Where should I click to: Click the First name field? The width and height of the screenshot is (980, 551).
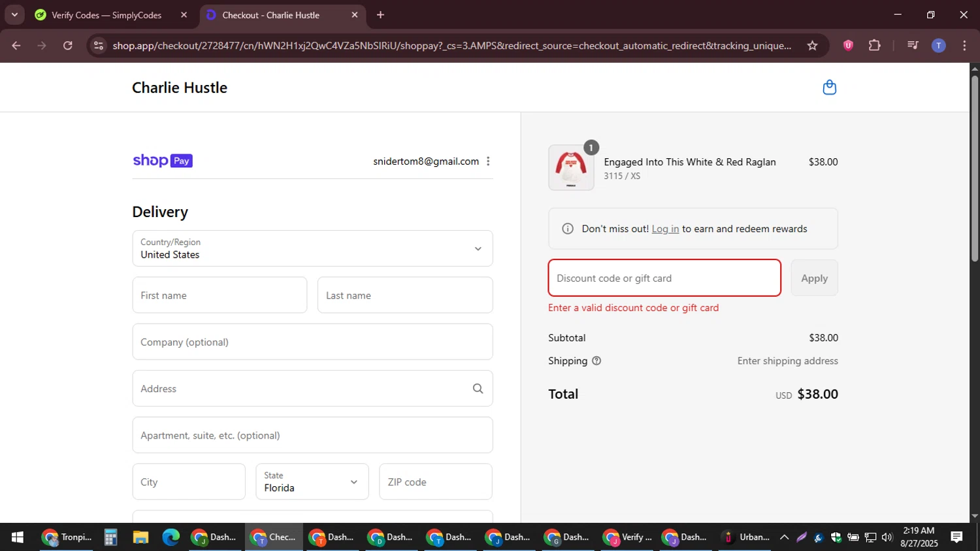(220, 295)
